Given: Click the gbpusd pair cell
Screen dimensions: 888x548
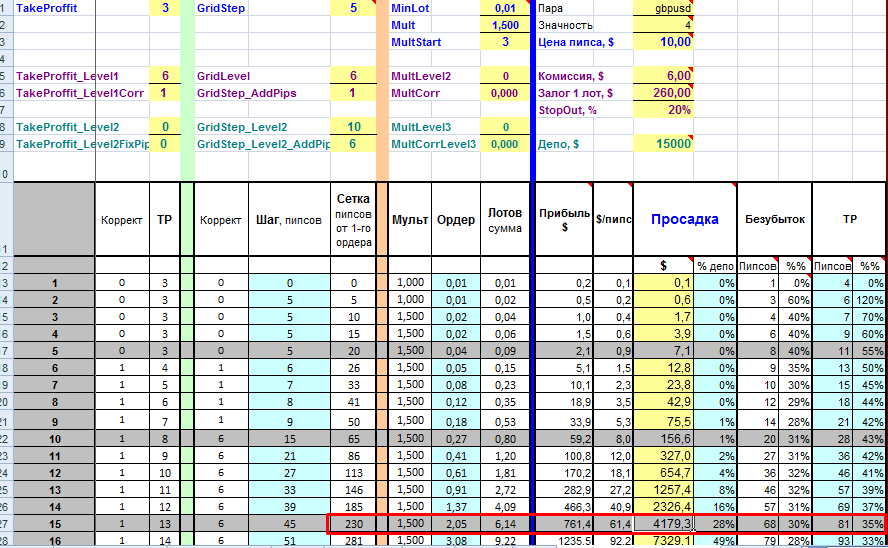Looking at the screenshot, I should 663,8.
